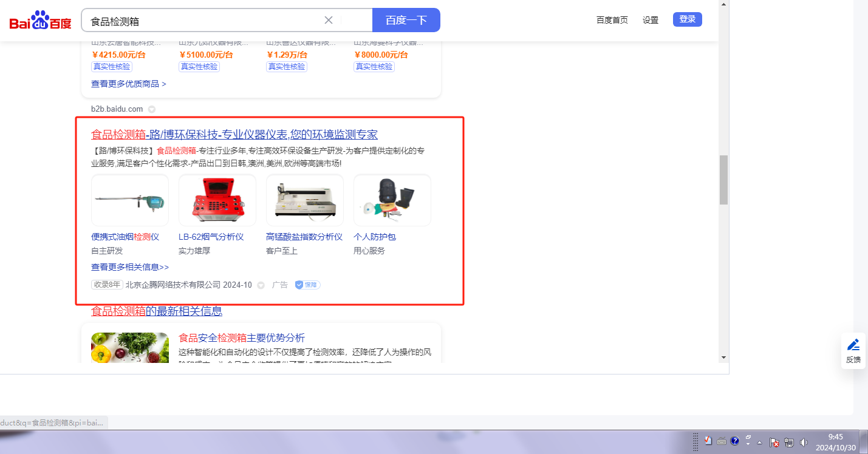This screenshot has height=454, width=868.
Task: Click the 个人防护包 product image
Action: [x=392, y=200]
